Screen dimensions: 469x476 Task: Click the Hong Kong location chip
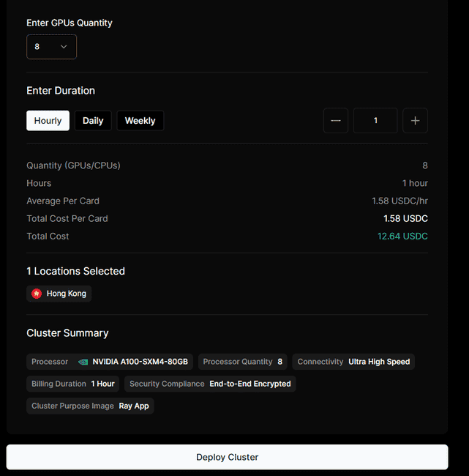pyautogui.click(x=59, y=294)
